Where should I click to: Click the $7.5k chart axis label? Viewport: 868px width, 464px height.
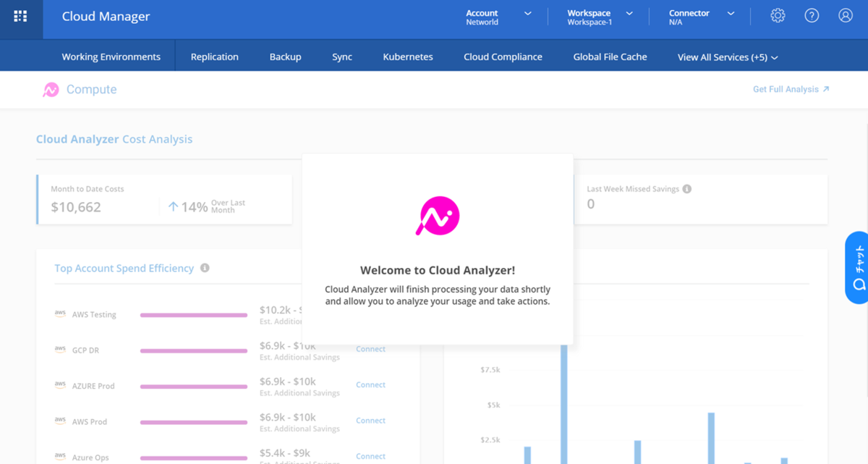click(490, 369)
